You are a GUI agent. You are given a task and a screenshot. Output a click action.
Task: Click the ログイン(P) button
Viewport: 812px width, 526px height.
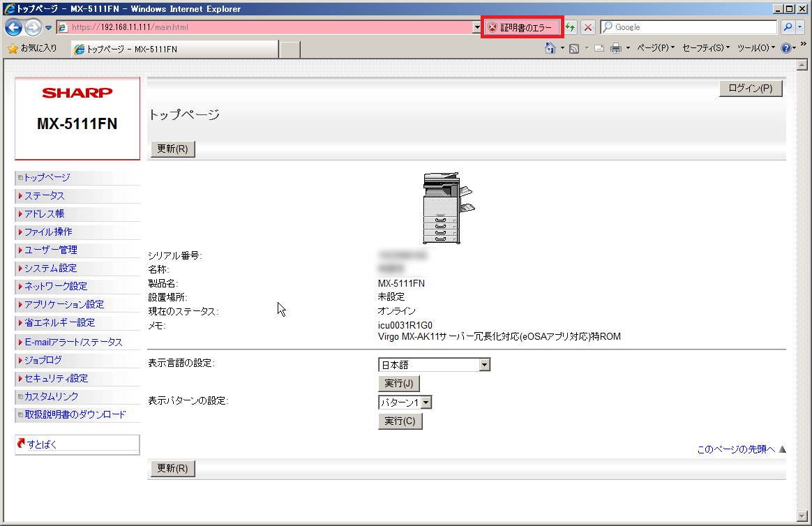751,89
